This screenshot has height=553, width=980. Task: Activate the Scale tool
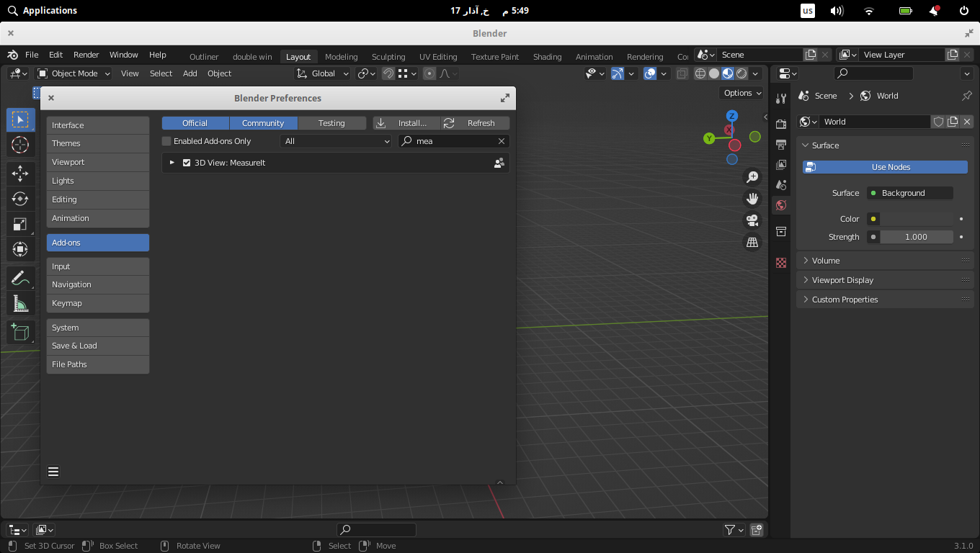click(20, 224)
